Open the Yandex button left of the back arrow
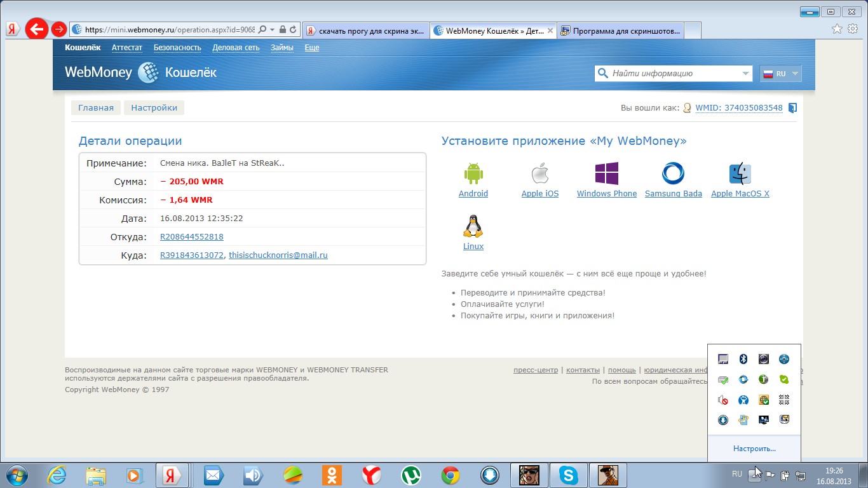The height and width of the screenshot is (488, 868). [13, 29]
